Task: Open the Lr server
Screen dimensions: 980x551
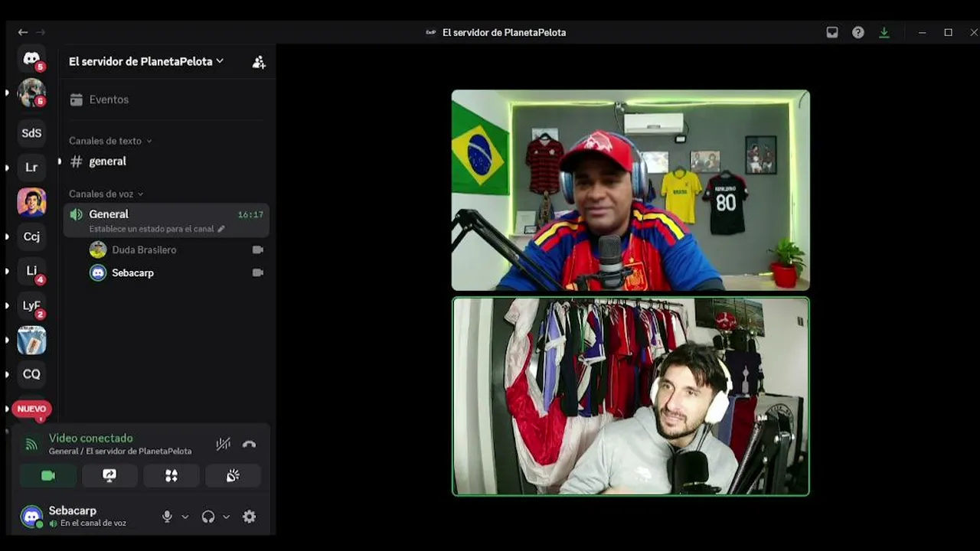Action: (31, 168)
